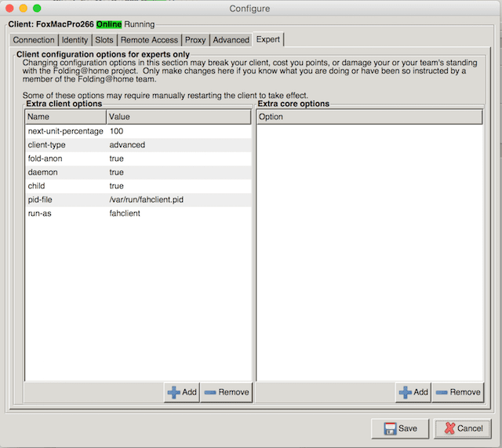This screenshot has height=448, width=502.
Task: Select the next-unit-percentage option row
Action: (x=138, y=131)
